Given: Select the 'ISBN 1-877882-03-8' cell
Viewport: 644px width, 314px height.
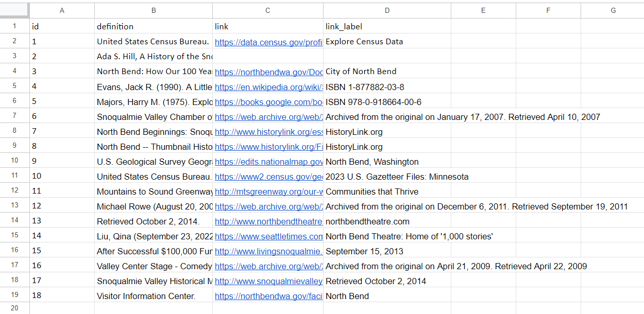Looking at the screenshot, I should pyautogui.click(x=387, y=86).
